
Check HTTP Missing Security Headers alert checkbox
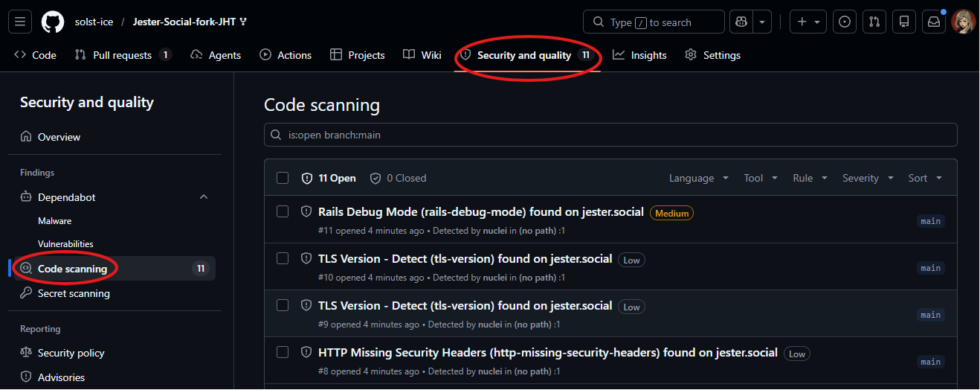(283, 352)
